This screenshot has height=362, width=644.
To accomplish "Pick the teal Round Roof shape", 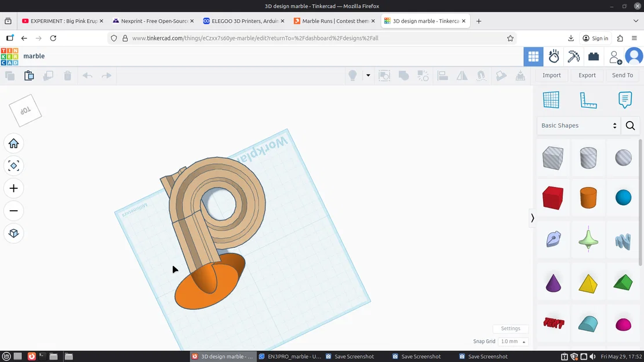I will coord(588,323).
